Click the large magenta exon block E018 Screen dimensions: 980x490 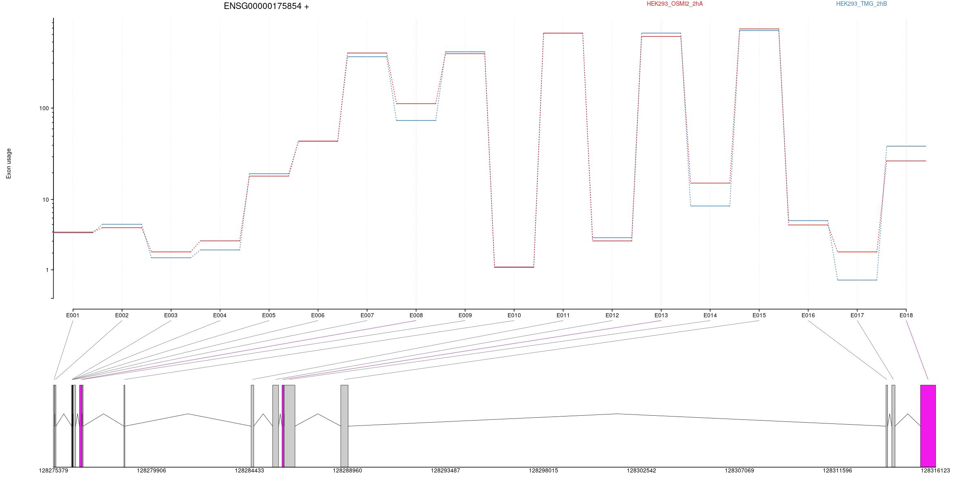928,426
